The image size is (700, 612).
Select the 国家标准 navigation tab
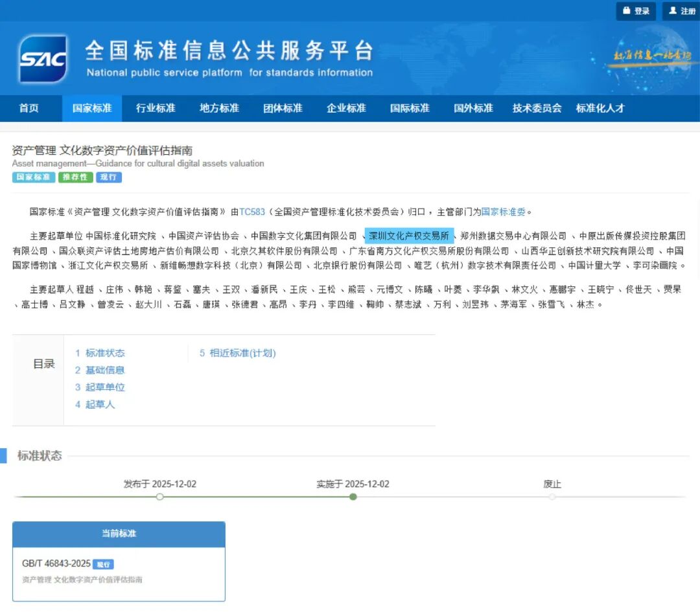click(92, 108)
